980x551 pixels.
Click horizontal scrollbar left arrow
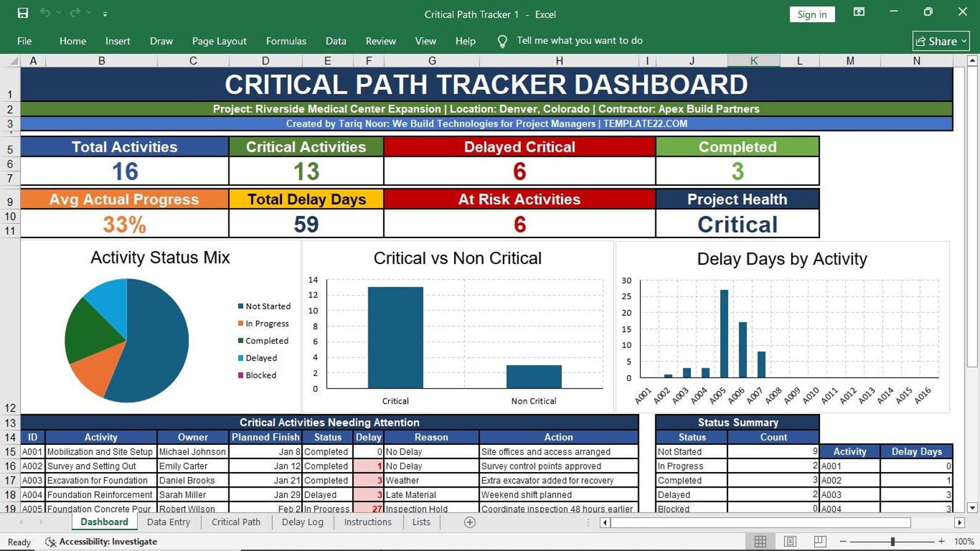tap(605, 523)
